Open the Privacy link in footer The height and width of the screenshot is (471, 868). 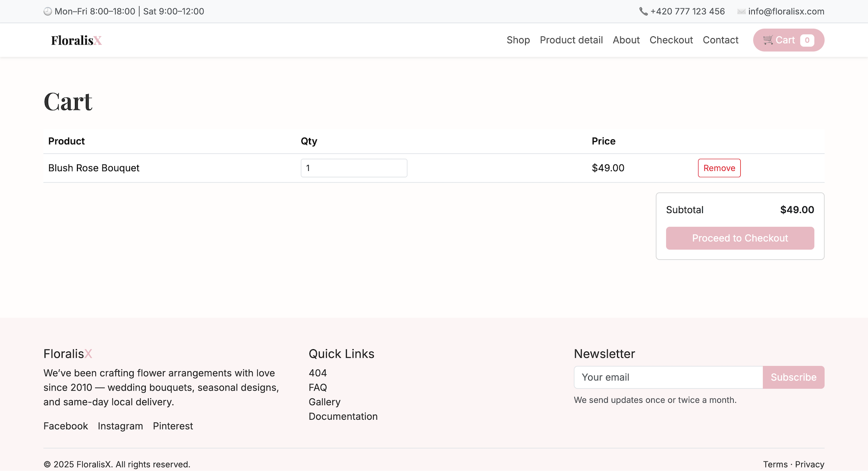coord(810,464)
